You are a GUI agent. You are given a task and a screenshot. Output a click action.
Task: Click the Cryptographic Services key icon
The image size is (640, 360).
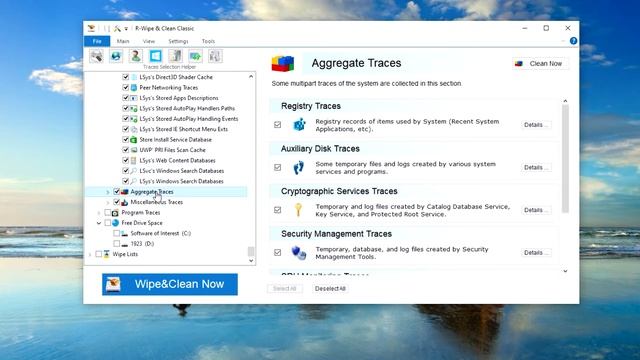point(298,210)
